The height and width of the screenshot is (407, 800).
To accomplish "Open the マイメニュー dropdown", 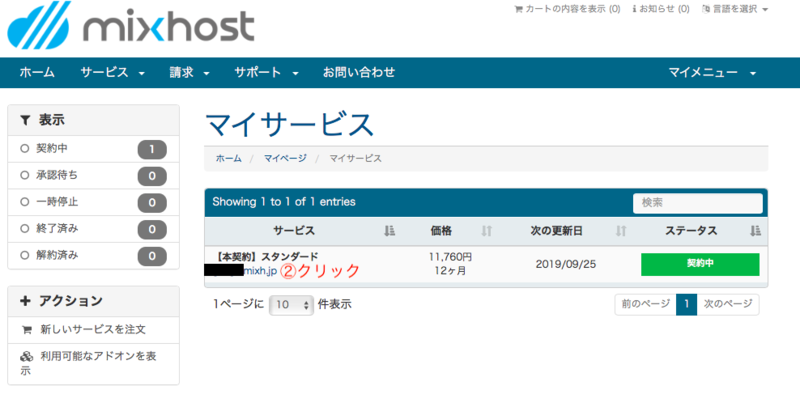I will click(712, 72).
